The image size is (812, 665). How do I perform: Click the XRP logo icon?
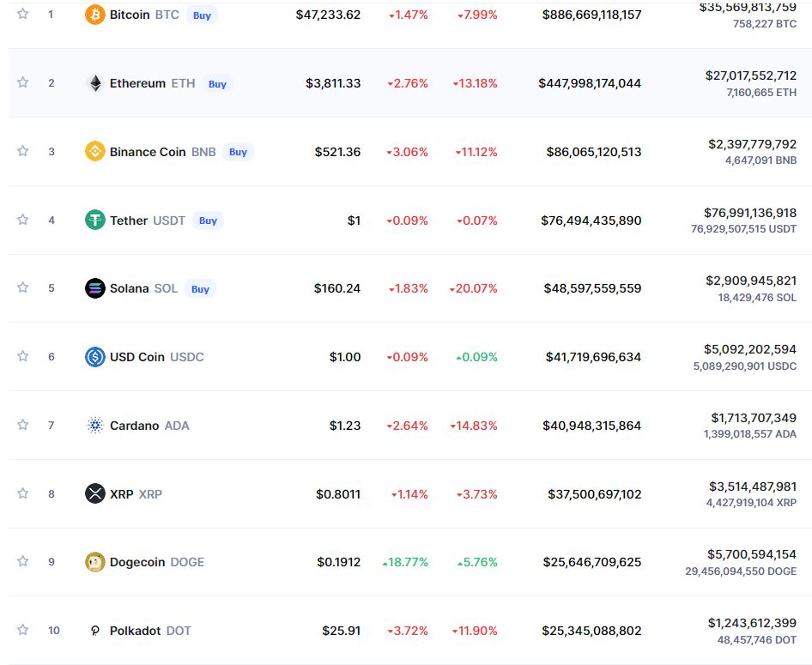(x=95, y=493)
